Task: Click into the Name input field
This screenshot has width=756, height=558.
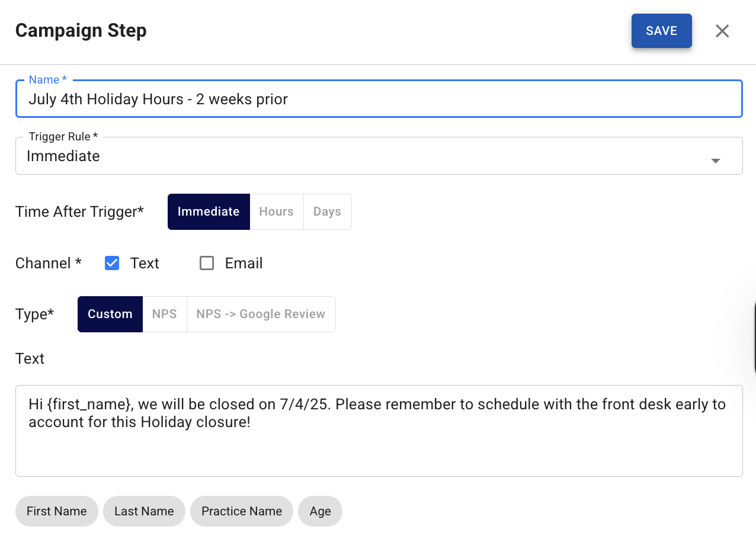Action: [x=378, y=99]
